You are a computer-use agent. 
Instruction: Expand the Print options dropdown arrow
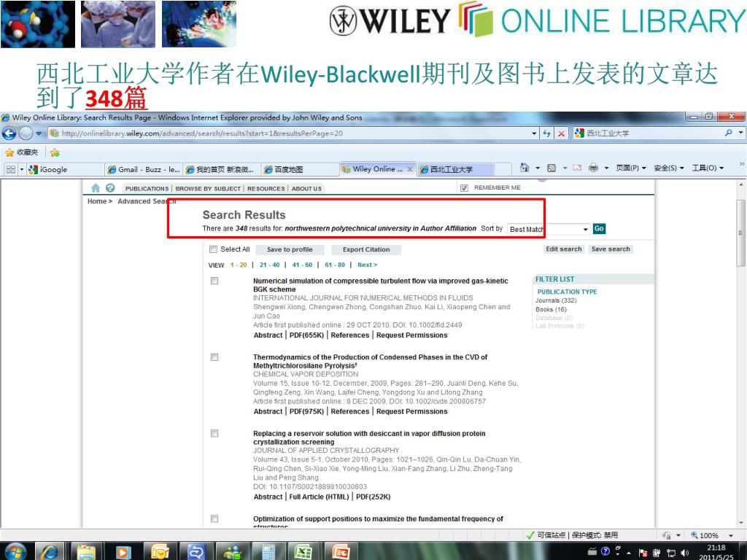(x=606, y=168)
